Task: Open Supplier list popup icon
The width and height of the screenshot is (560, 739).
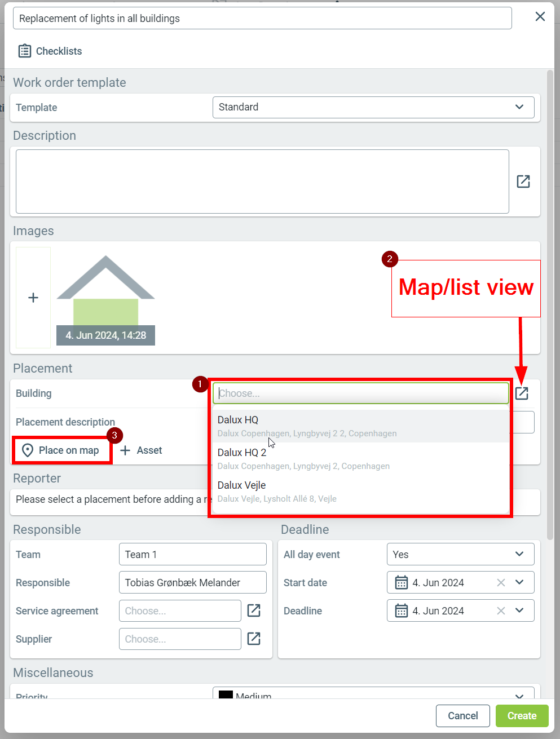Action: (x=254, y=639)
